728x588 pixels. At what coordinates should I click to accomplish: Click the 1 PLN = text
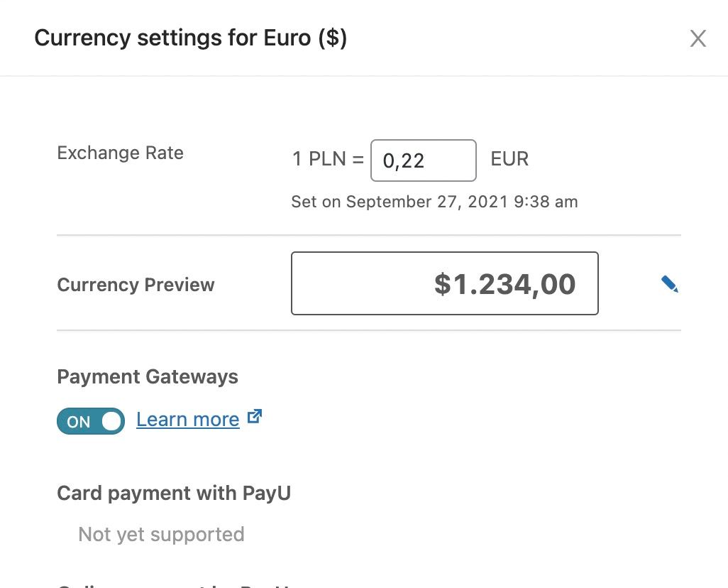coord(328,159)
